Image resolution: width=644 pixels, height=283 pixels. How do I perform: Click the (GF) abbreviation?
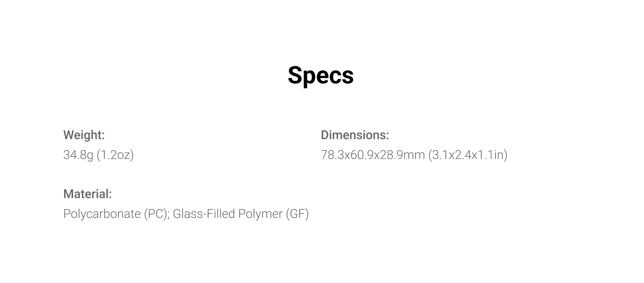pos(297,214)
